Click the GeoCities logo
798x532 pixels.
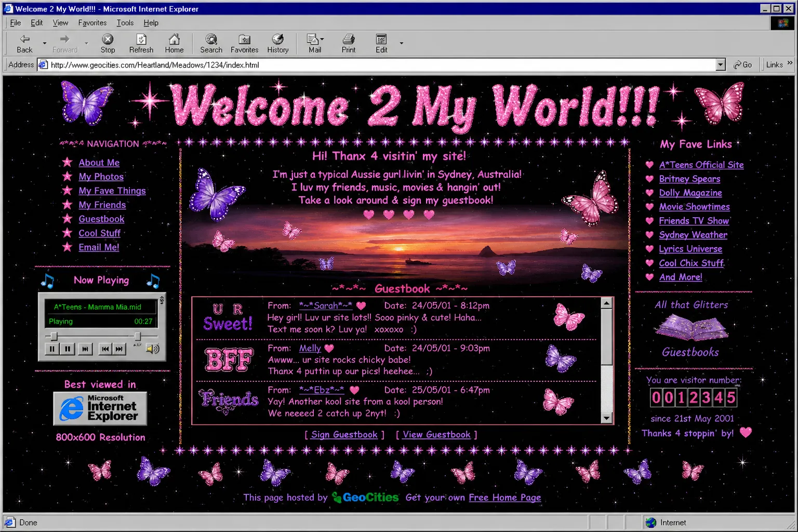click(365, 497)
